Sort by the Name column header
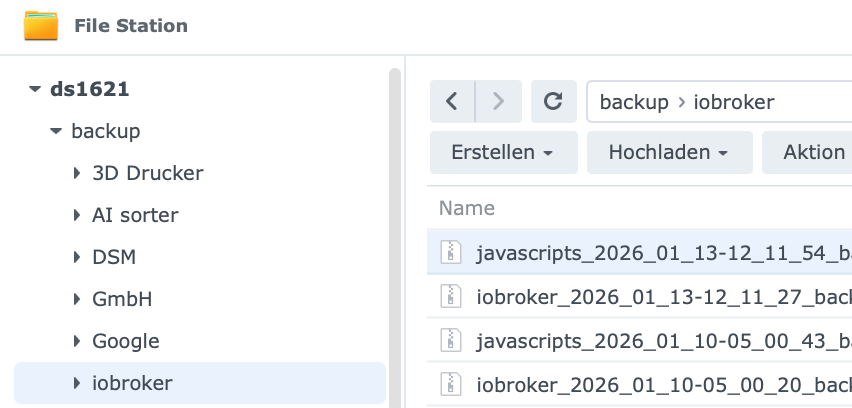Image resolution: width=852 pixels, height=408 pixels. pos(467,208)
